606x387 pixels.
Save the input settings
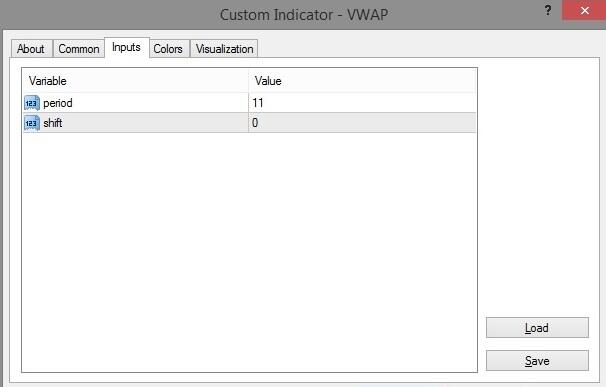coord(537,361)
